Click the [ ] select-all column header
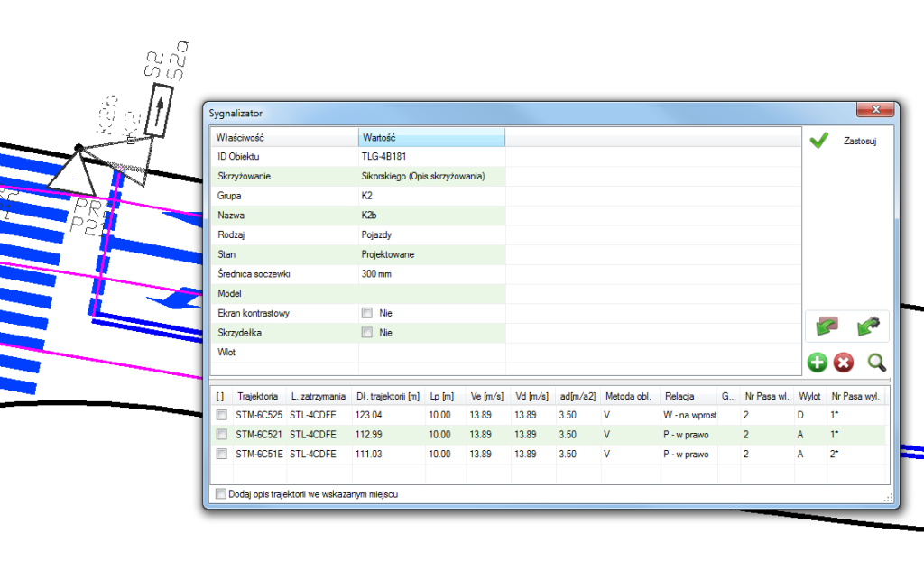Screen dimensions: 924x570 [221, 396]
